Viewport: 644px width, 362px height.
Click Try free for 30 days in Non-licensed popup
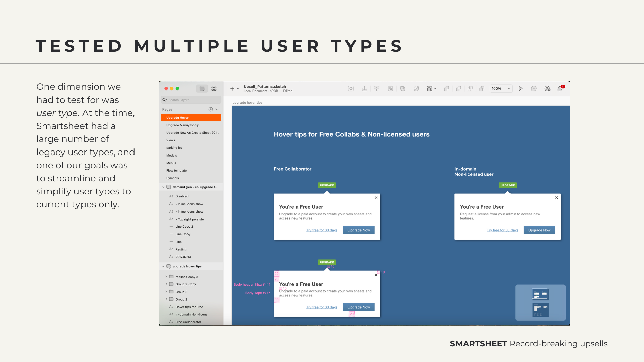click(x=502, y=230)
